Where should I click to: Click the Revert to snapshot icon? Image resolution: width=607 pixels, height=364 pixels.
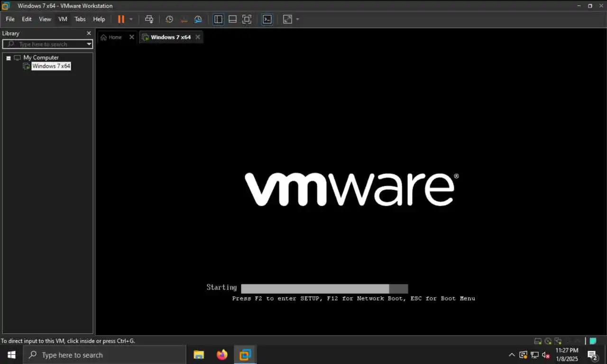[184, 19]
